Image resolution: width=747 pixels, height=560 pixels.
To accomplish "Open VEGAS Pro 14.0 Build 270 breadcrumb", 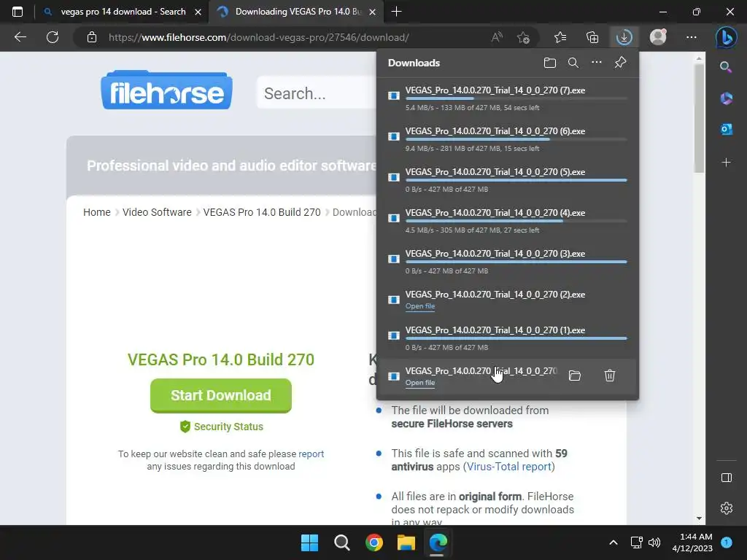I will [x=262, y=212].
